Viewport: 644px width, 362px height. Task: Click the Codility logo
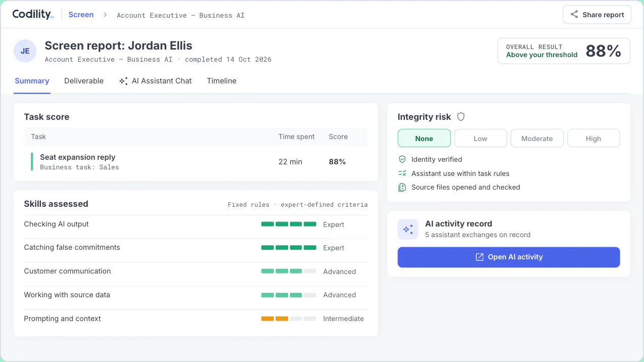33,14
